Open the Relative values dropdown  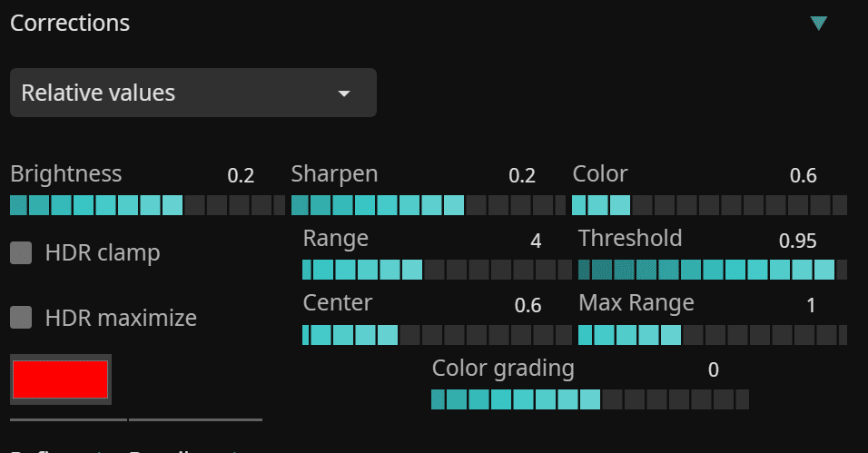(x=193, y=93)
